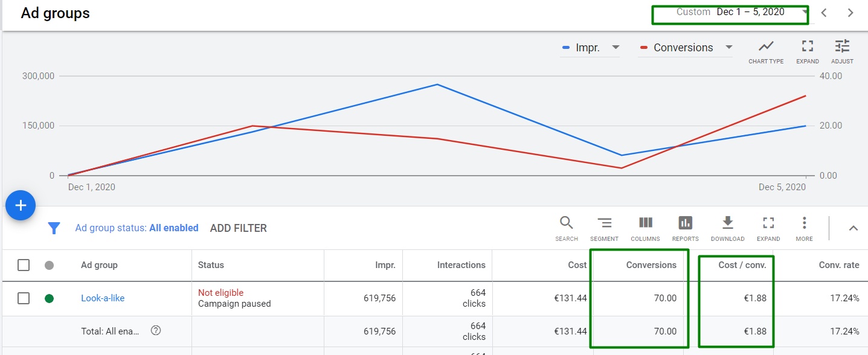This screenshot has height=355, width=868.
Task: Open the Reports icon
Action: [685, 223]
